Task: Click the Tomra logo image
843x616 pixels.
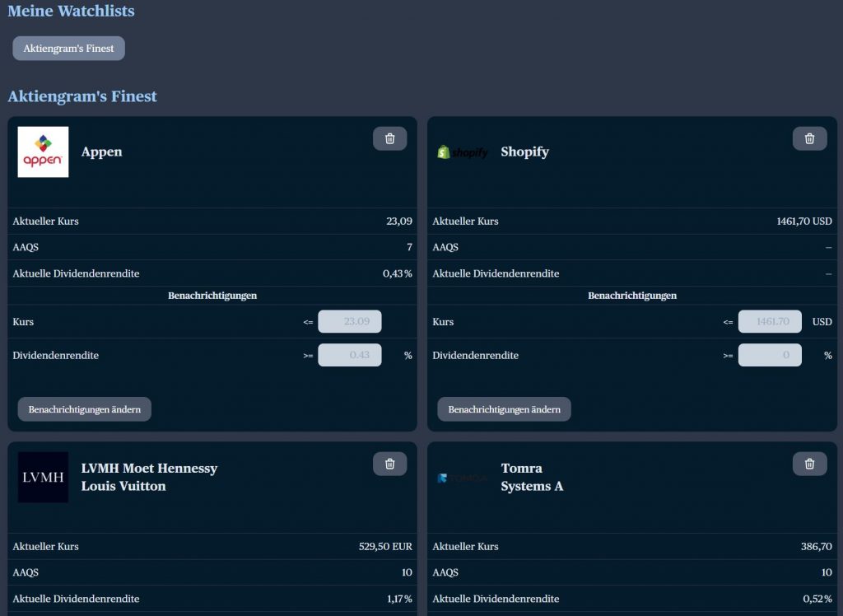Action: click(463, 478)
